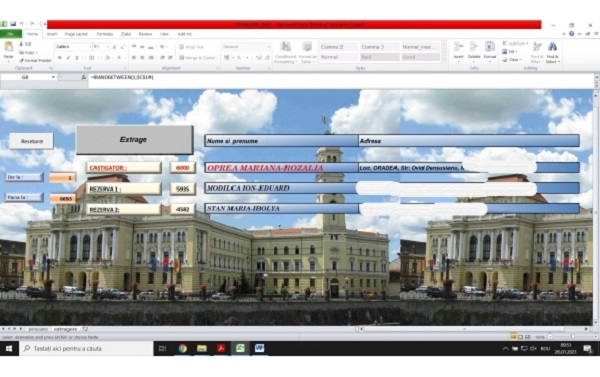Viewport: 600px width, 377px height.
Task: Click the Format Painter brush icon
Action: (x=21, y=60)
